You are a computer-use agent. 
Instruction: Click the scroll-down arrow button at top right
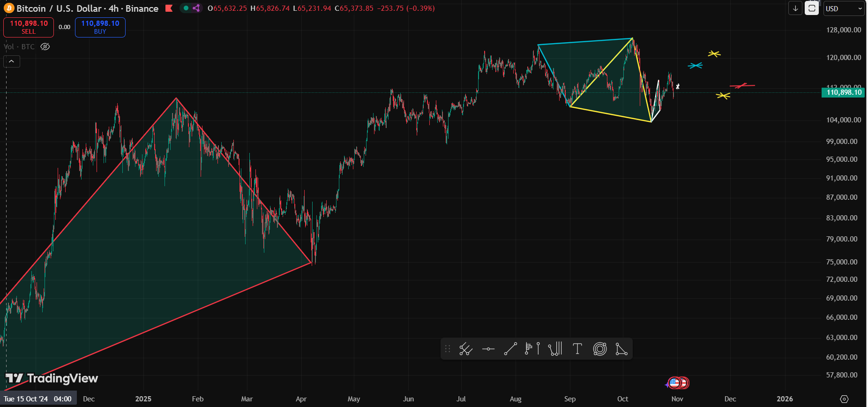[x=795, y=8]
